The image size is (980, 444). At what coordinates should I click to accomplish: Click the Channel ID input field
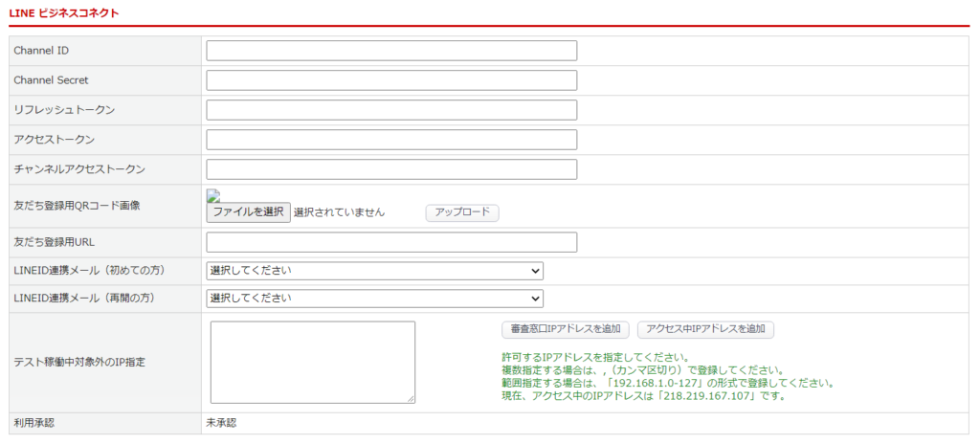pos(391,51)
